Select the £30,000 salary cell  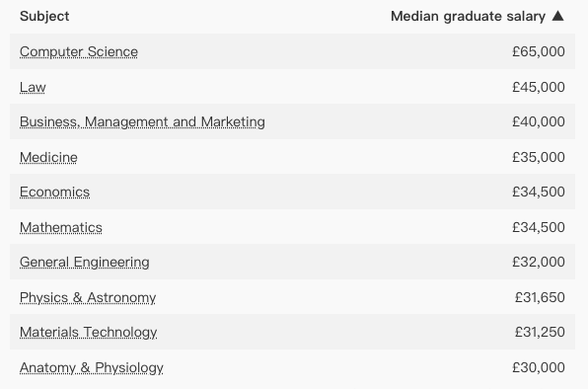(x=539, y=367)
